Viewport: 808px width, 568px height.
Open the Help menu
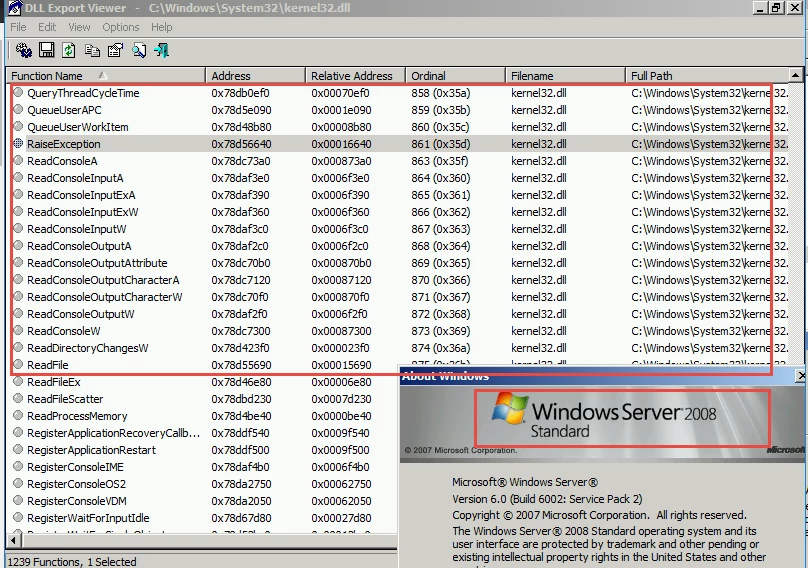(x=161, y=27)
